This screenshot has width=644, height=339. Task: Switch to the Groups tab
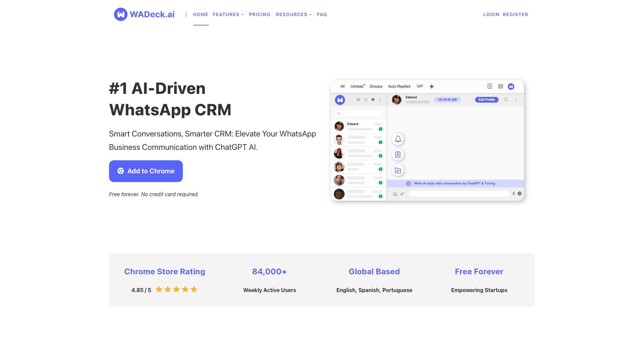click(376, 87)
